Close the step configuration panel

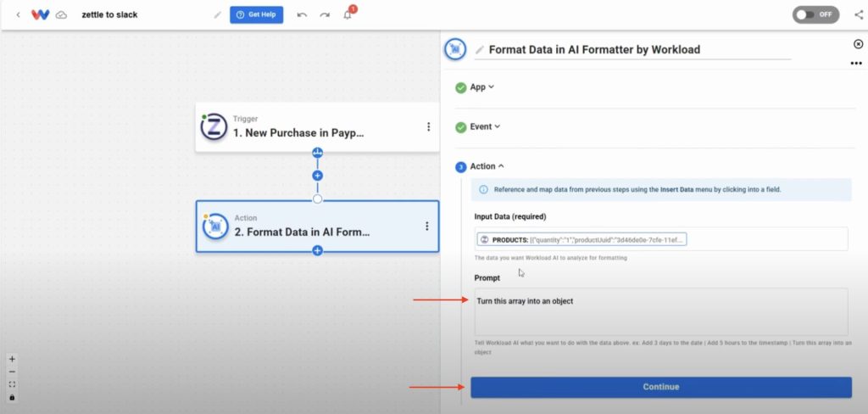858,44
